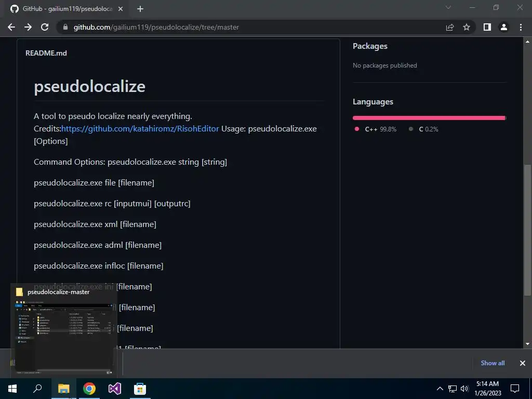Open the Chrome profile icon

[x=504, y=27]
